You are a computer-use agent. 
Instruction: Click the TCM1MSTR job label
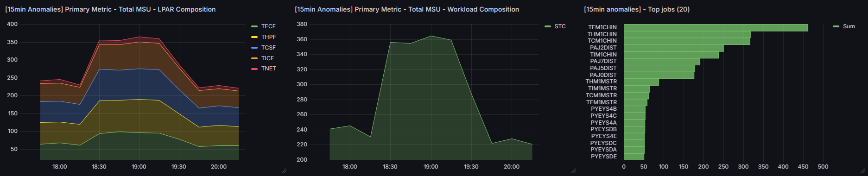601,95
